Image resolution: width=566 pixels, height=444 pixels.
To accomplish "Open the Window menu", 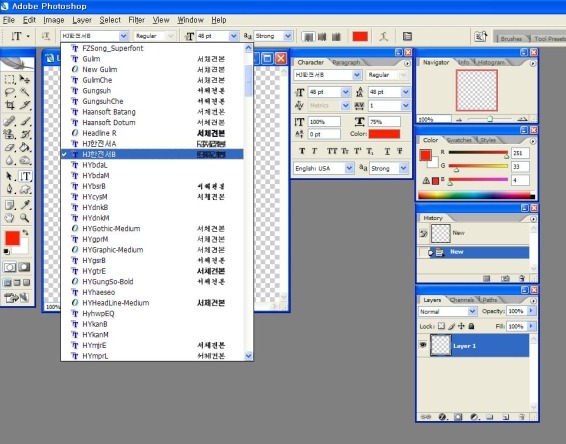I will click(190, 20).
